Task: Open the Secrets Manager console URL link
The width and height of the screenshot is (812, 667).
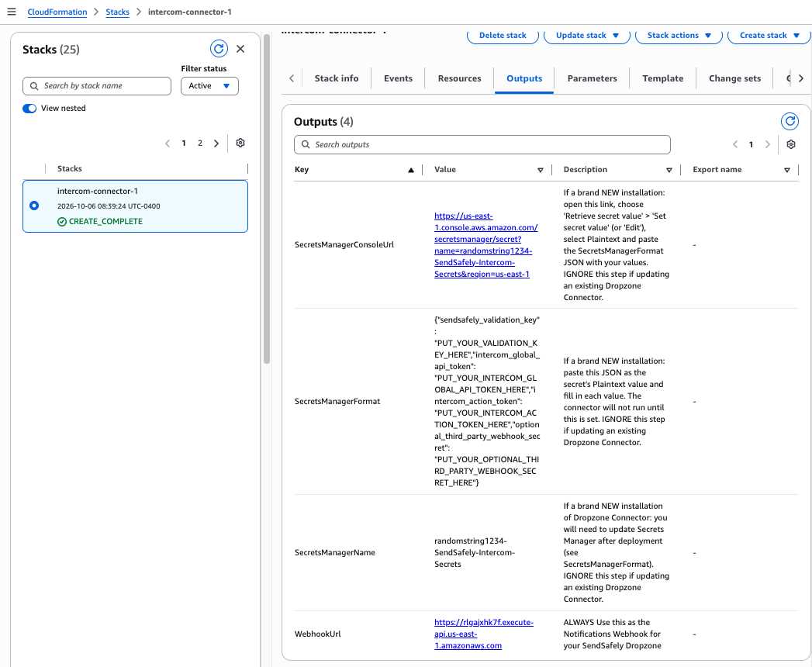Action: pyautogui.click(x=485, y=245)
